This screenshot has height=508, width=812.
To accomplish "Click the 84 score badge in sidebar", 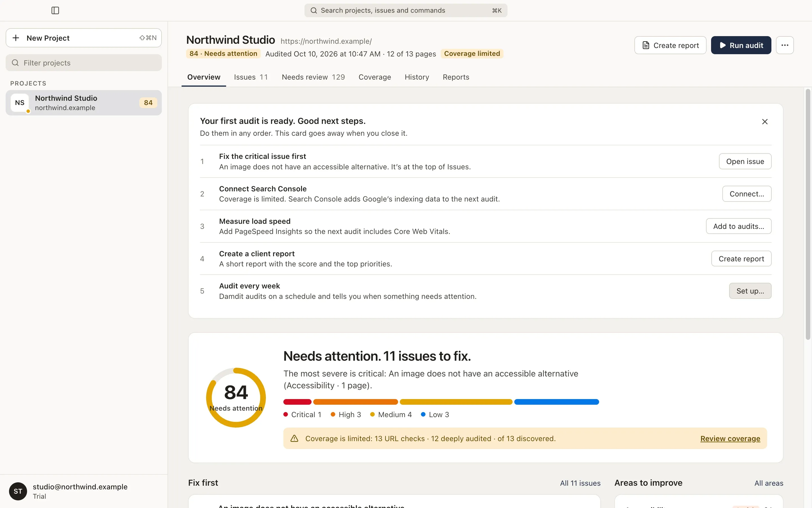I will pyautogui.click(x=148, y=103).
